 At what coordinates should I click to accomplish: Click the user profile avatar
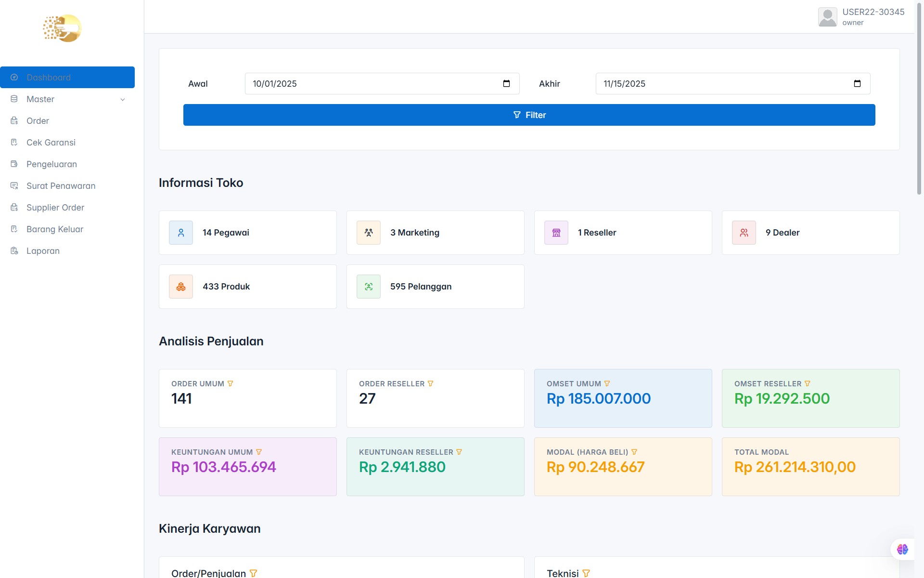pyautogui.click(x=827, y=17)
